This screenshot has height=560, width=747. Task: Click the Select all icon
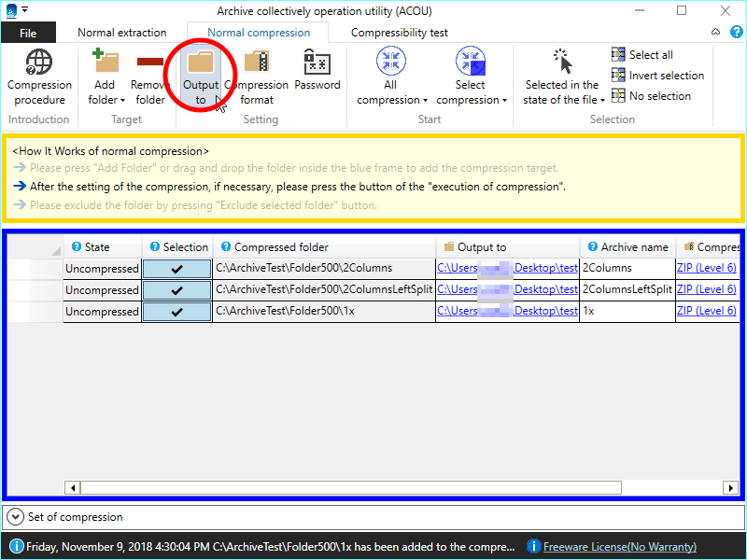(618, 55)
